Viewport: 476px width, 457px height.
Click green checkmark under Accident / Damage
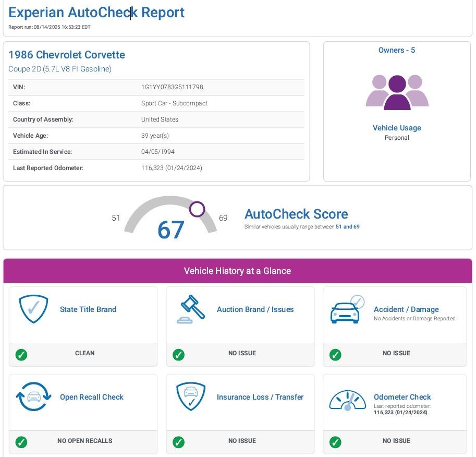tap(335, 355)
